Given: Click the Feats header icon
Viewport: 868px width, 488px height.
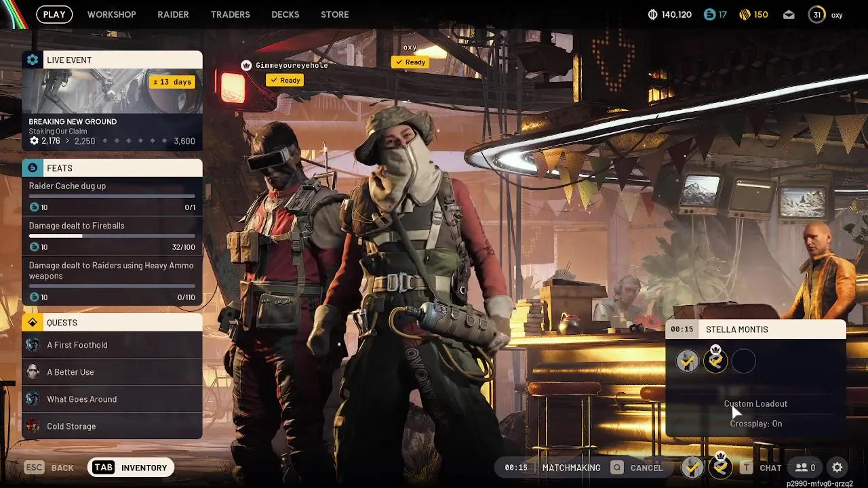Looking at the screenshot, I should pos(33,167).
